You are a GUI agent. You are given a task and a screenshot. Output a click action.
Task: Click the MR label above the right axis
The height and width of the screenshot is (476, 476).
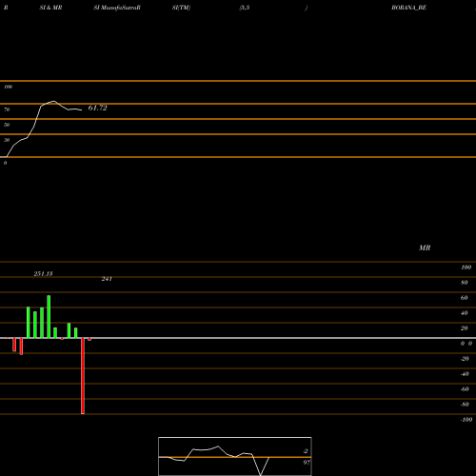(425, 248)
